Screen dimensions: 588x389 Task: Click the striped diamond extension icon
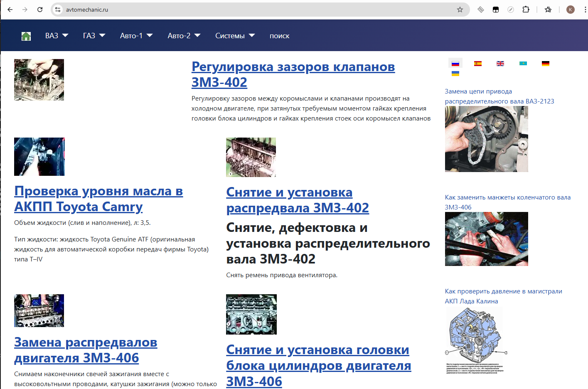[481, 10]
